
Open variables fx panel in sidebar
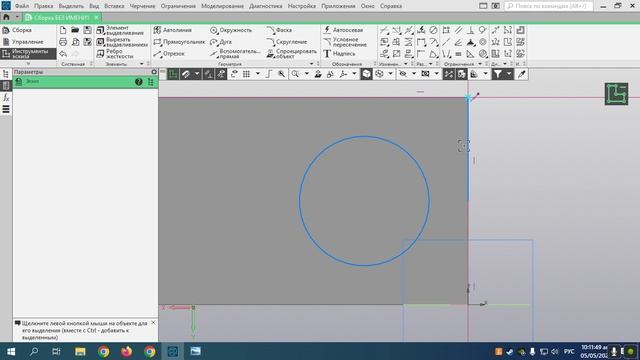[6, 98]
